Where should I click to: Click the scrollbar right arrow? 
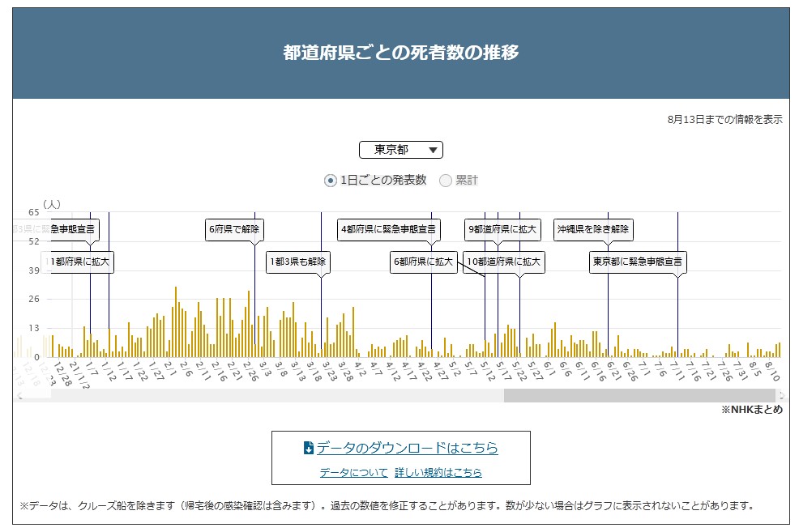[781, 395]
